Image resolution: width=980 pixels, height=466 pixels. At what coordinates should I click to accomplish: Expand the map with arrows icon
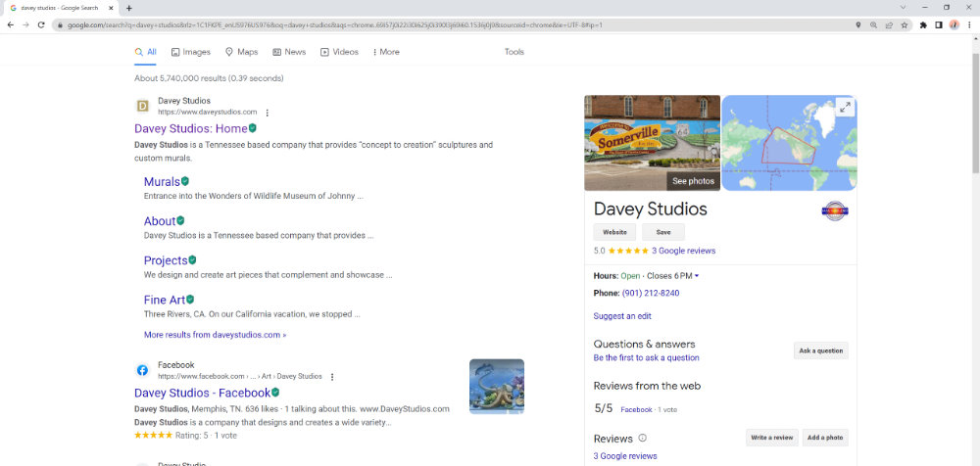pyautogui.click(x=845, y=107)
